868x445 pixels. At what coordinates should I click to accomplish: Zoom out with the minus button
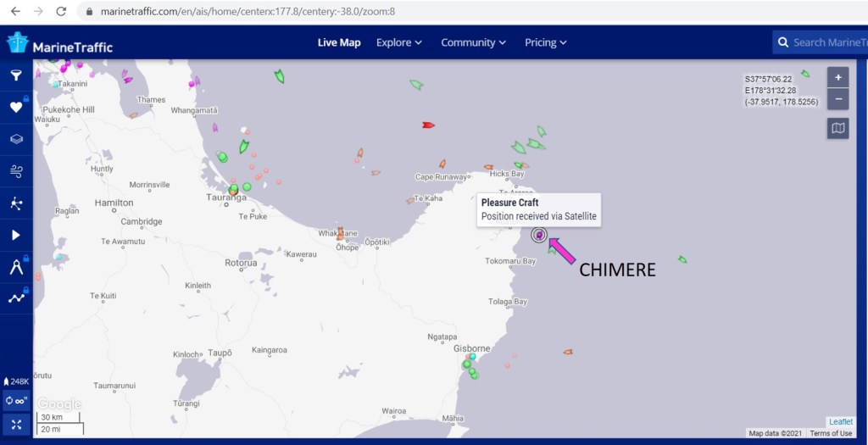point(837,98)
